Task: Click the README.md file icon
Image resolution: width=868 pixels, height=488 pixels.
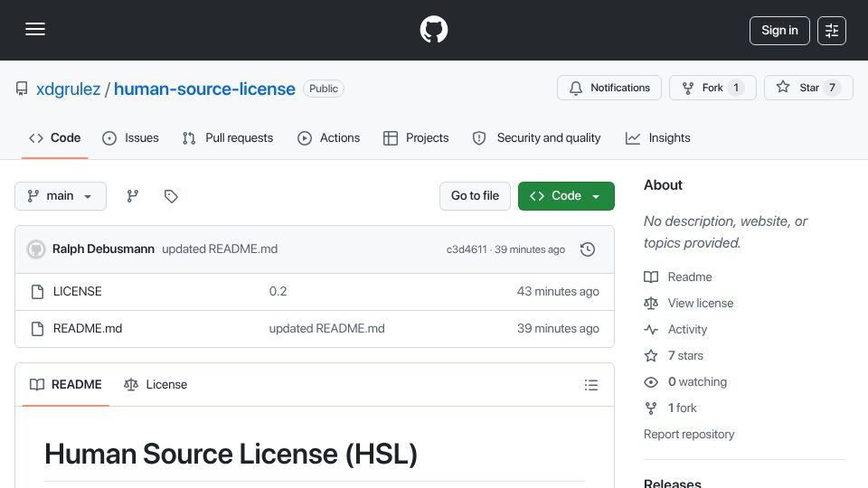Action: (37, 329)
